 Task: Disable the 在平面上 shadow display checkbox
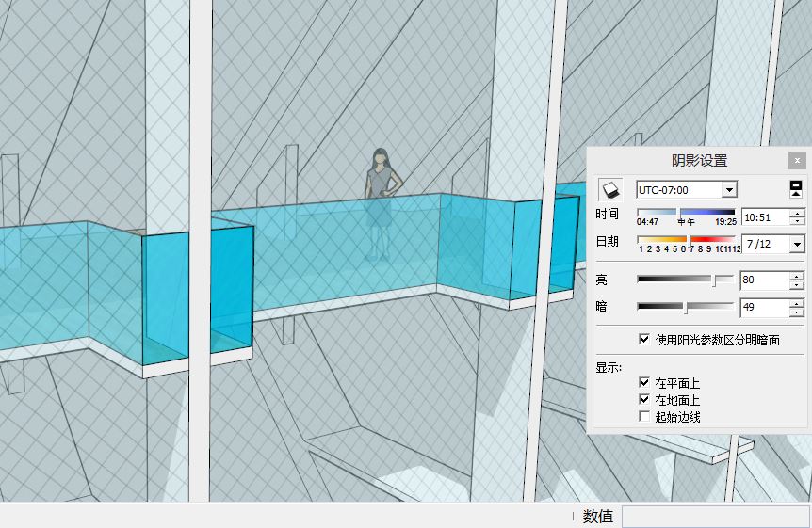(x=644, y=383)
